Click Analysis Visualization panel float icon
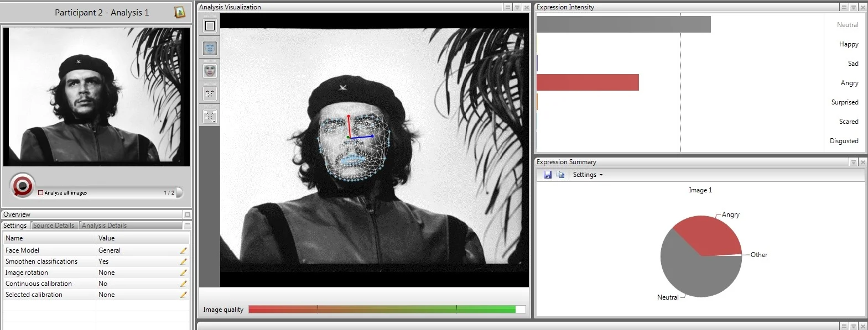Screen dimensions: 868x330 coord(508,7)
